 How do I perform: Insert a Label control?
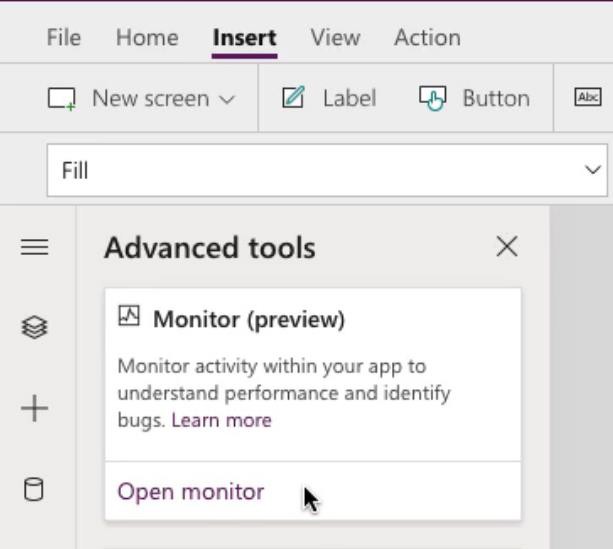pos(329,98)
